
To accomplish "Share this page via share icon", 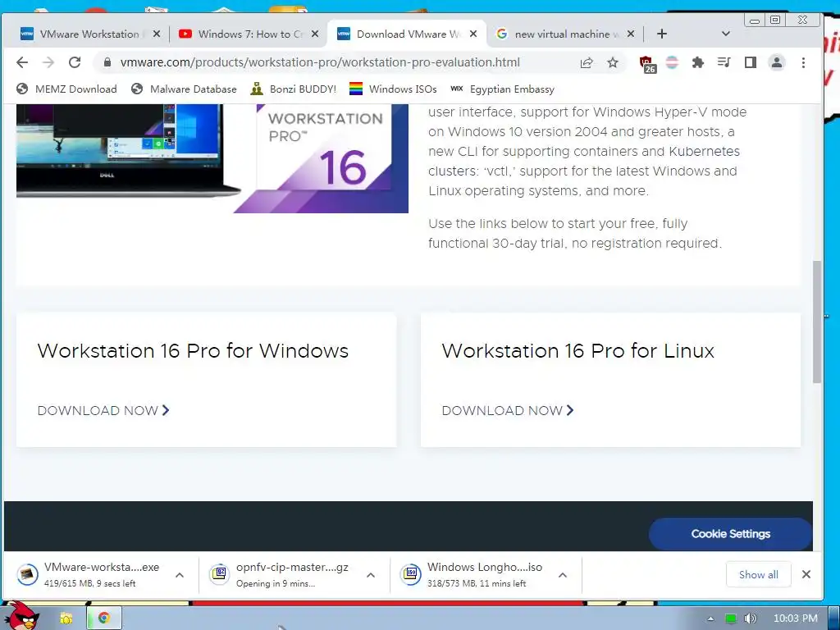I will click(x=587, y=62).
